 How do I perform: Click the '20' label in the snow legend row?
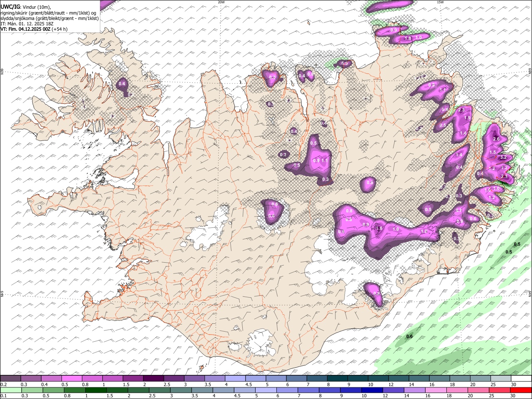point(473,384)
